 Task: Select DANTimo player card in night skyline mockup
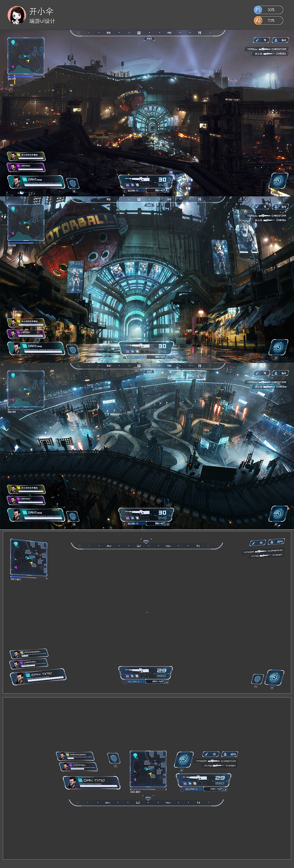click(36, 182)
